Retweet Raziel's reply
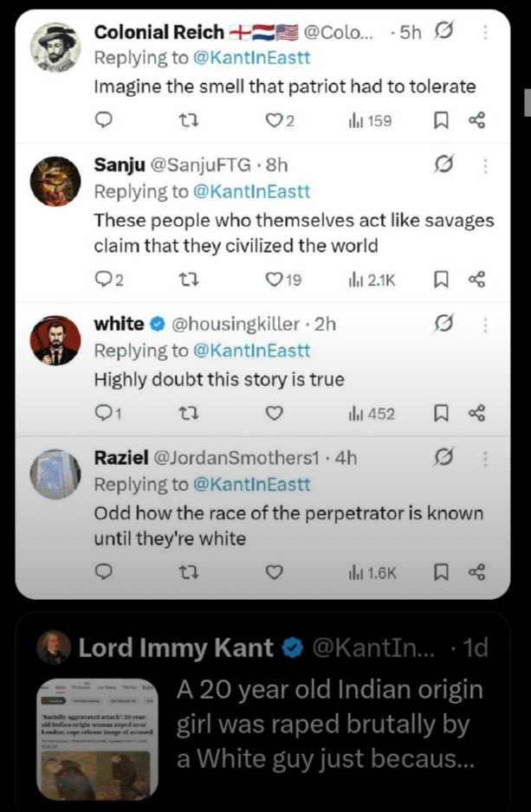The height and width of the screenshot is (812, 531). (185, 572)
